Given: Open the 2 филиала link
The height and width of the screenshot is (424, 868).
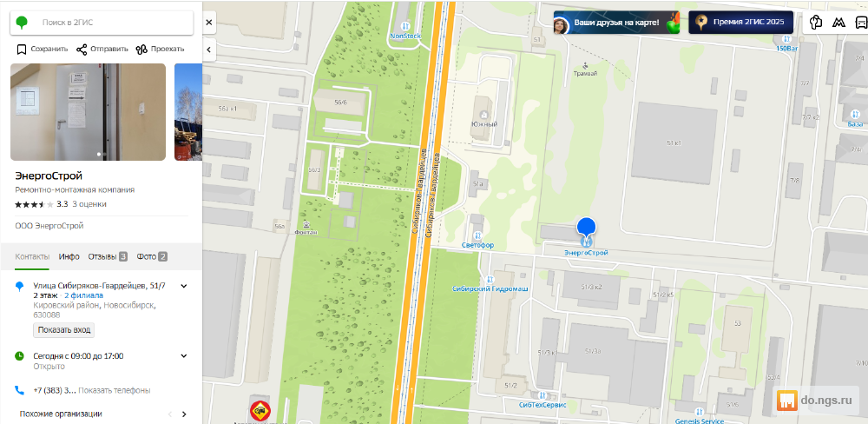Looking at the screenshot, I should tap(83, 295).
